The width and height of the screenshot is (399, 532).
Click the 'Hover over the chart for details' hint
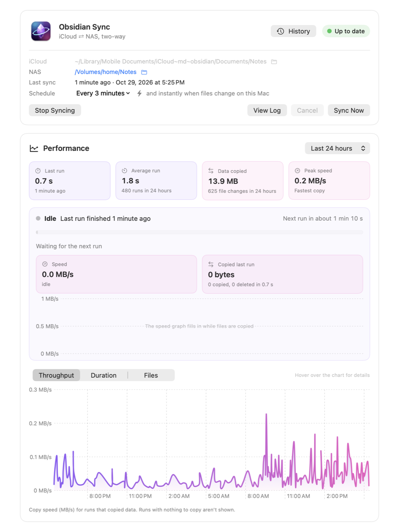tap(332, 375)
